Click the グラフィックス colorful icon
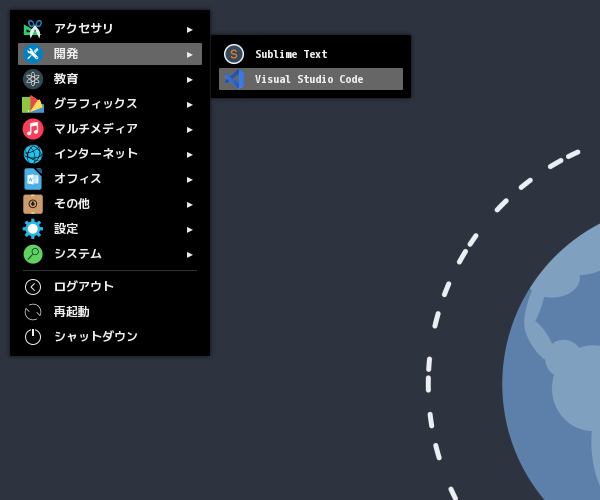600x500 pixels. coord(33,104)
